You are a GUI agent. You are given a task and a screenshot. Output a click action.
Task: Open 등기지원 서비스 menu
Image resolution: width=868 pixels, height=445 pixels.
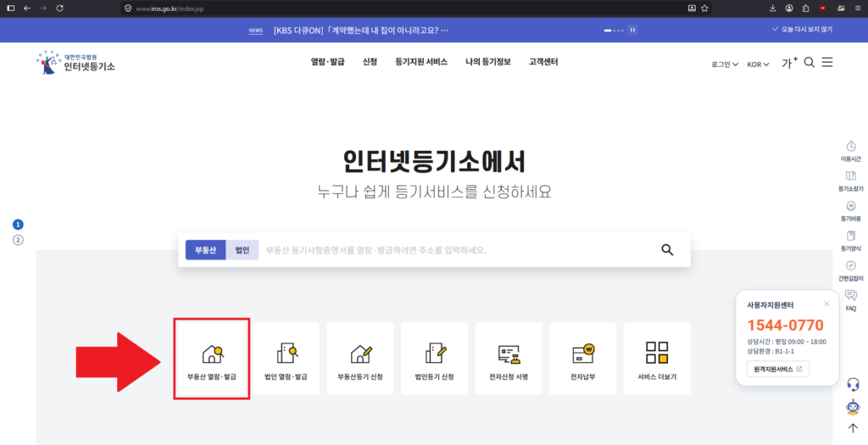click(421, 62)
